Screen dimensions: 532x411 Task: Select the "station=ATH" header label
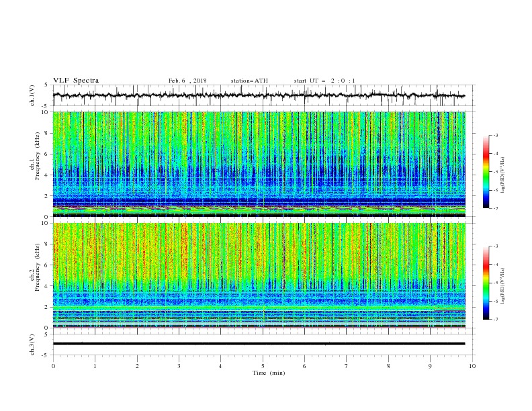(249, 81)
